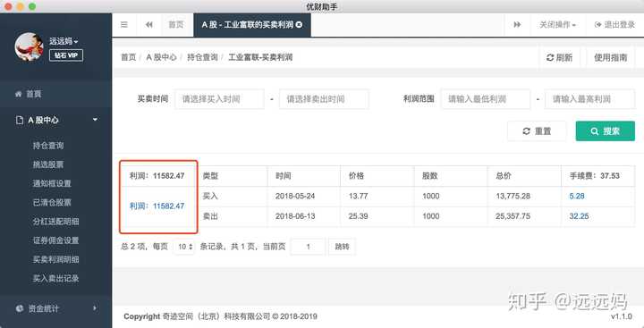Open the 关闭操作 dropdown

[558, 25]
